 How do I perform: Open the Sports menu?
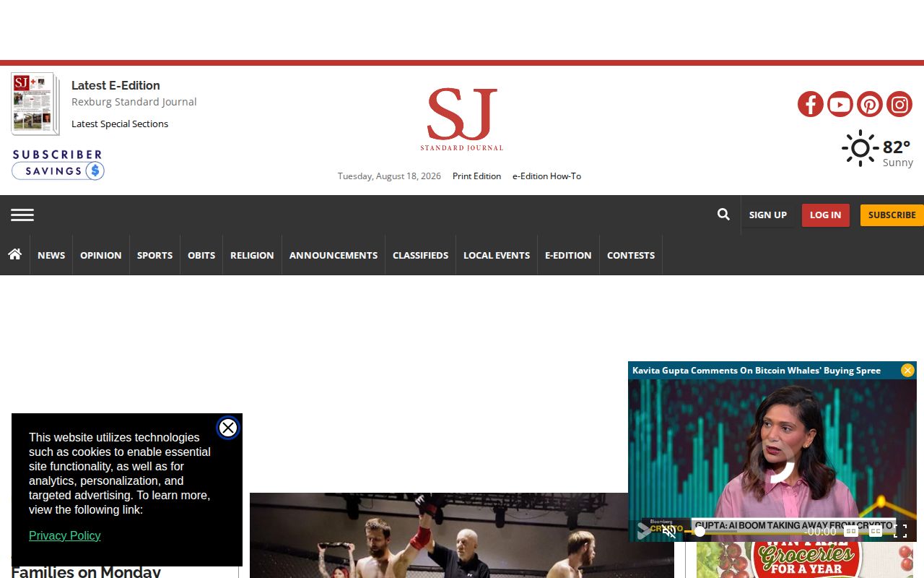(x=154, y=255)
